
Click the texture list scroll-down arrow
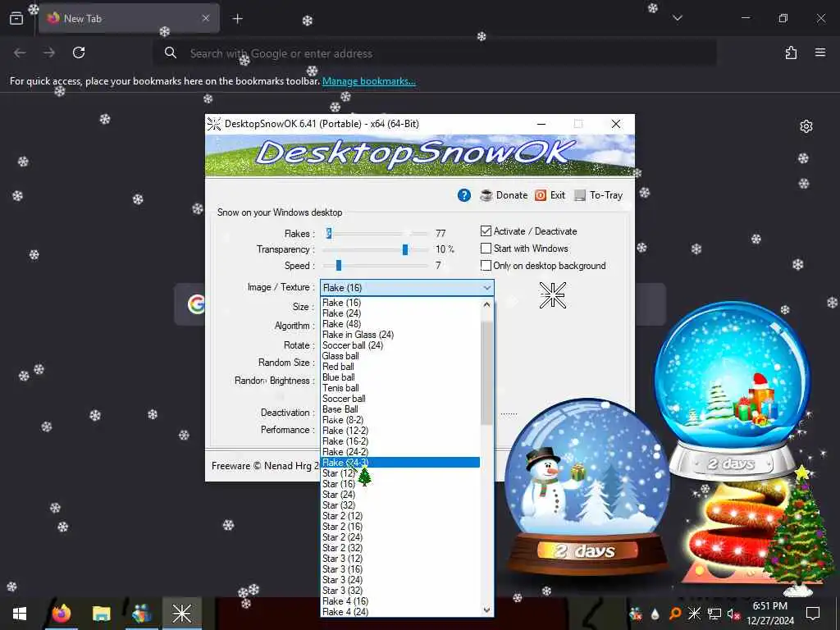click(486, 609)
